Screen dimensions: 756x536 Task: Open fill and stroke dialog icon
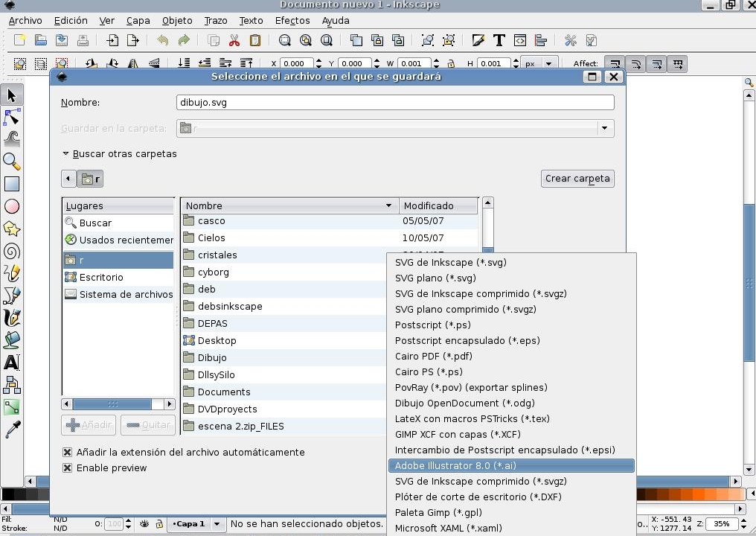point(478,40)
